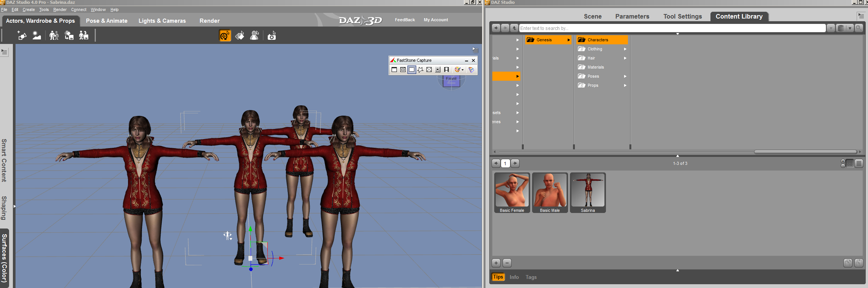Switch to Lights & Cameras activity tab
Viewport: 868px width, 288px height.
pyautogui.click(x=162, y=21)
